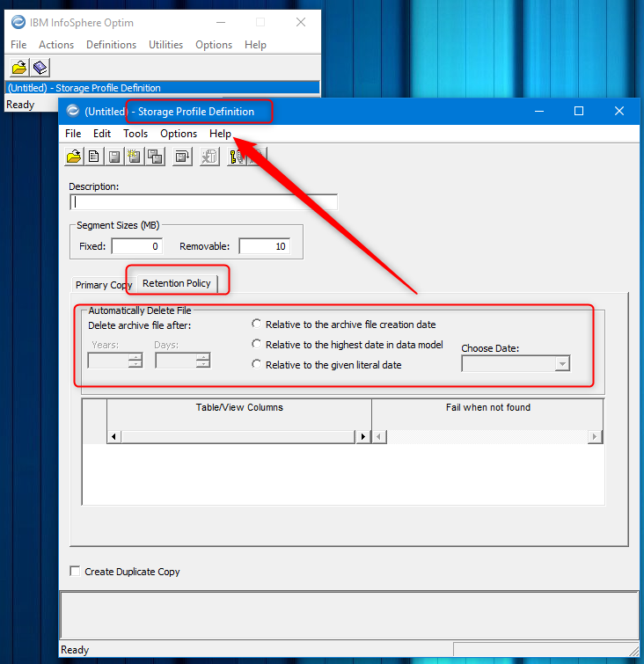Decrease the Days spinner value
Image resolution: width=644 pixels, height=664 pixels.
pyautogui.click(x=203, y=364)
